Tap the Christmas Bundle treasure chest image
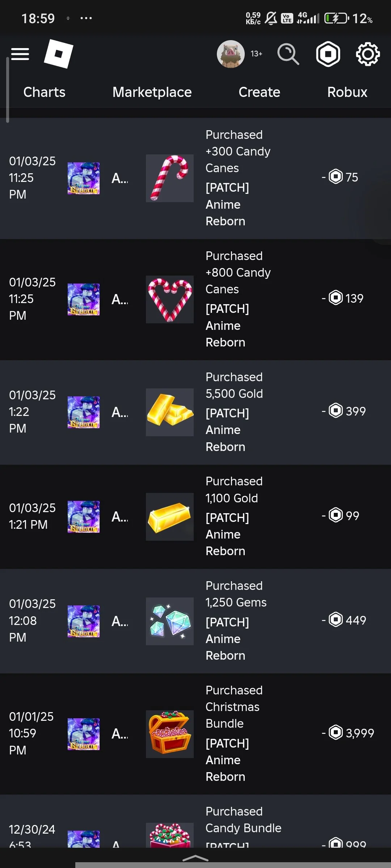Viewport: 391px width, 868px height. tap(169, 734)
